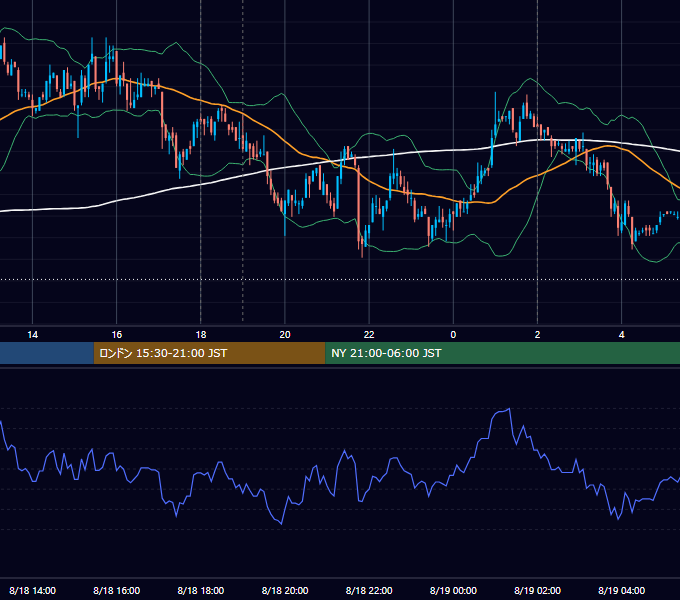Click the NY 21:00-06:00 JST session bar

pos(503,353)
